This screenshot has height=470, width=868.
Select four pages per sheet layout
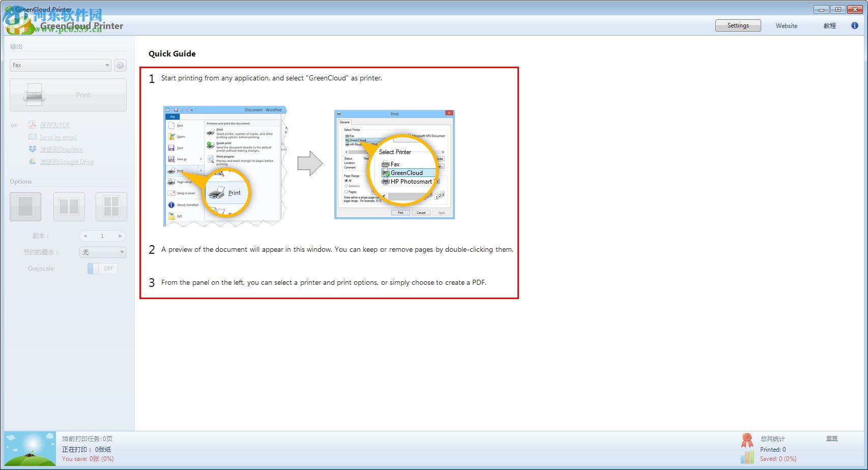pos(111,207)
